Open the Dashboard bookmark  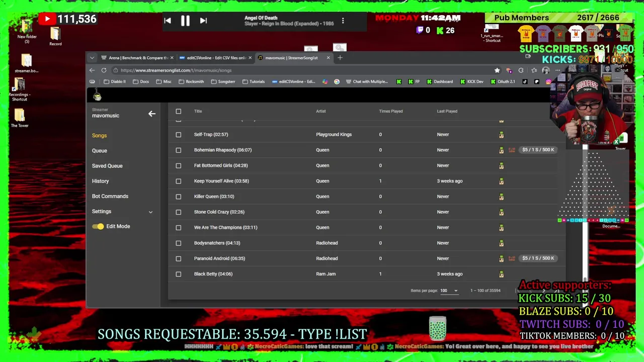[439, 81]
